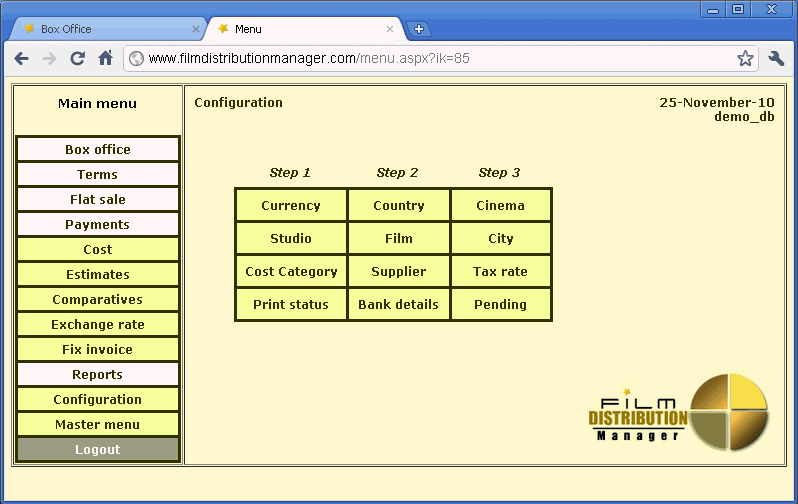Switch to the Box Office tab
Viewport: 798px width, 504px height.
point(100,29)
